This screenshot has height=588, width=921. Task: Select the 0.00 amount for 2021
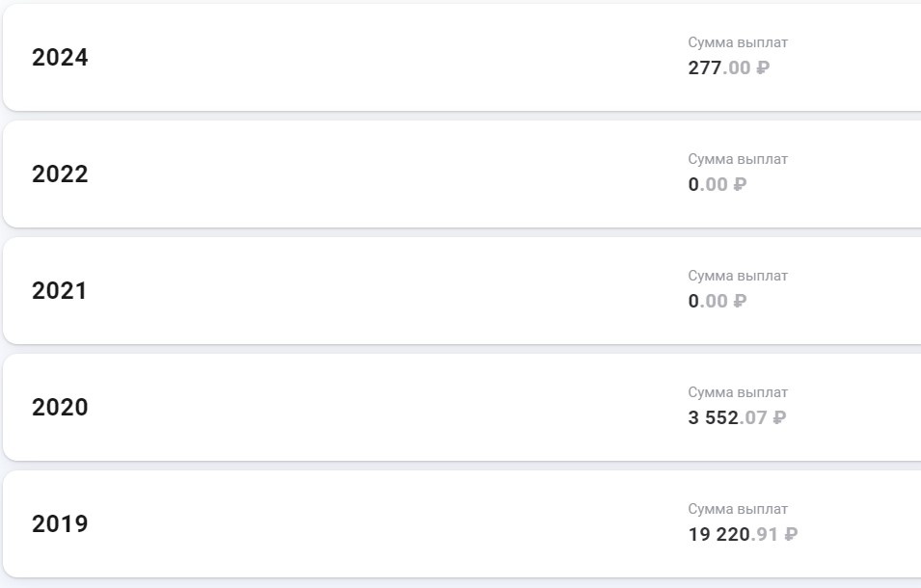click(707, 301)
